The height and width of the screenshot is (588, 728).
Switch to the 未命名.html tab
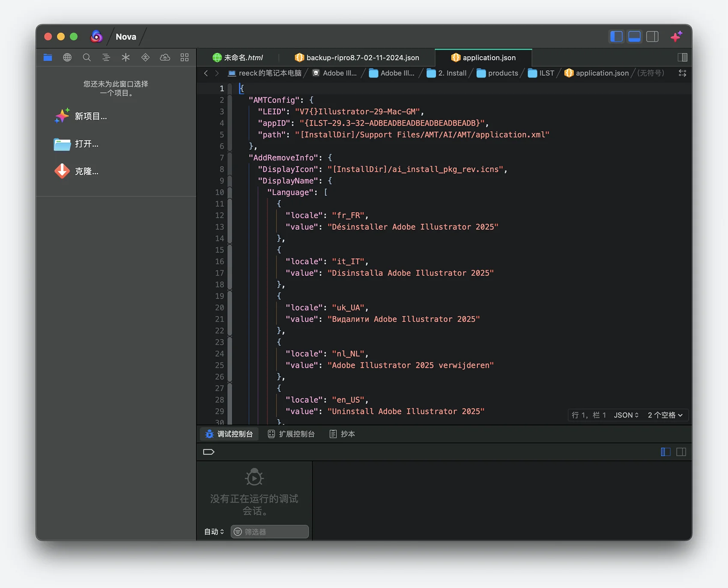(238, 57)
